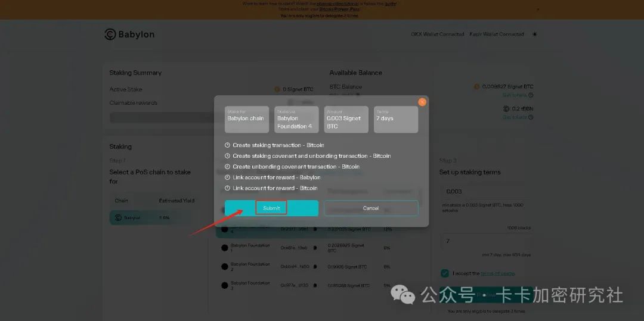Click the OKX Wallet Connected label
The image size is (644, 321).
438,35
